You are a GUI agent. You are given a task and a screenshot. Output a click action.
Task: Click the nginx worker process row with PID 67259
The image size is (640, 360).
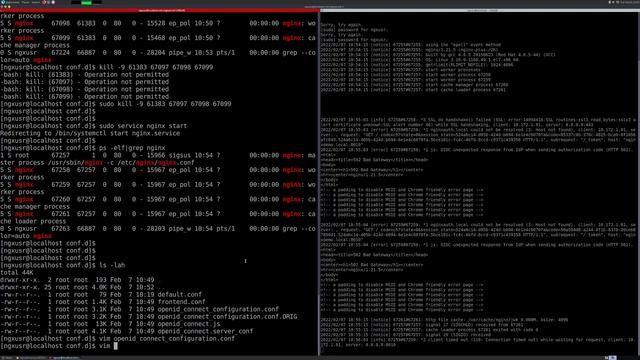(158, 185)
